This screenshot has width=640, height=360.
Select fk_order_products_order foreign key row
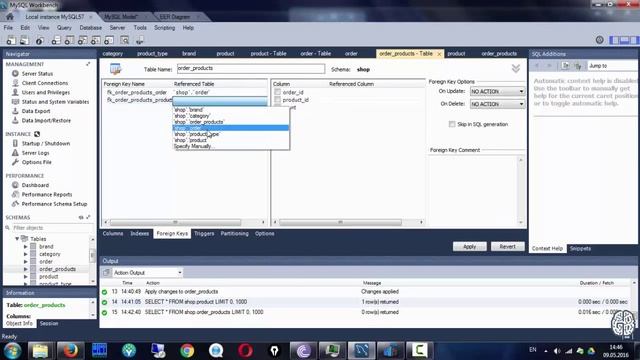[x=137, y=92]
